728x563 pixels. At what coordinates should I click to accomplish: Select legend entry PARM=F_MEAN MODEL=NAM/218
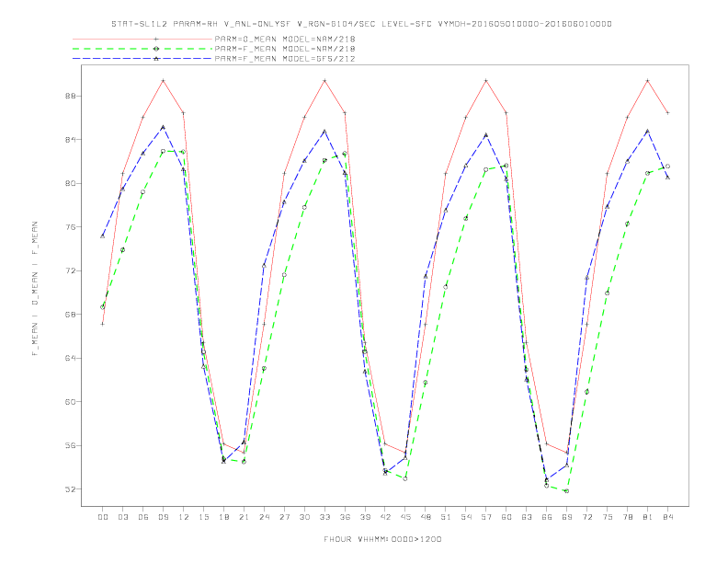(x=285, y=49)
